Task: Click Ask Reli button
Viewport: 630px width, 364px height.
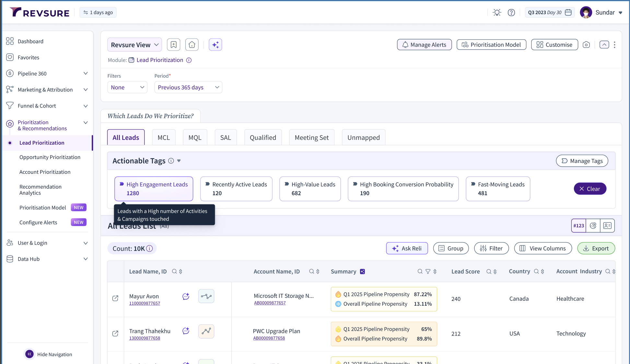Action: 407,248
